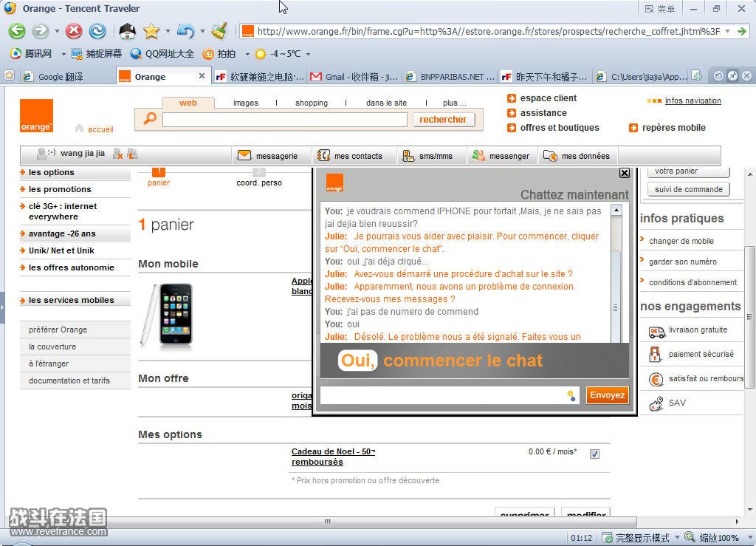Click the chat message input field
This screenshot has width=756, height=546.
pos(443,395)
